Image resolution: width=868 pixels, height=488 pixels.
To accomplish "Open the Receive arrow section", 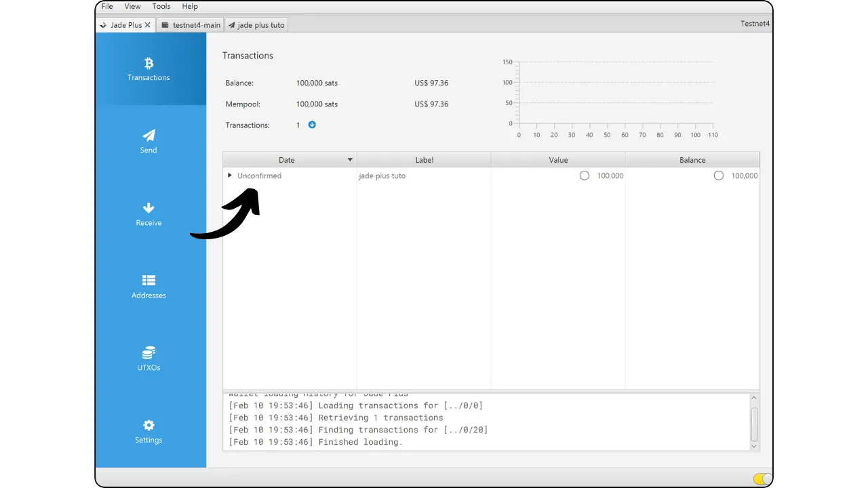I will 149,213.
